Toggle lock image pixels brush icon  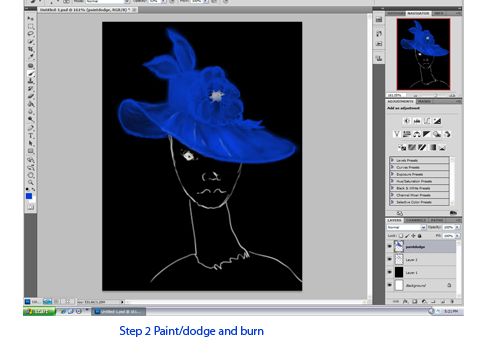(407, 236)
